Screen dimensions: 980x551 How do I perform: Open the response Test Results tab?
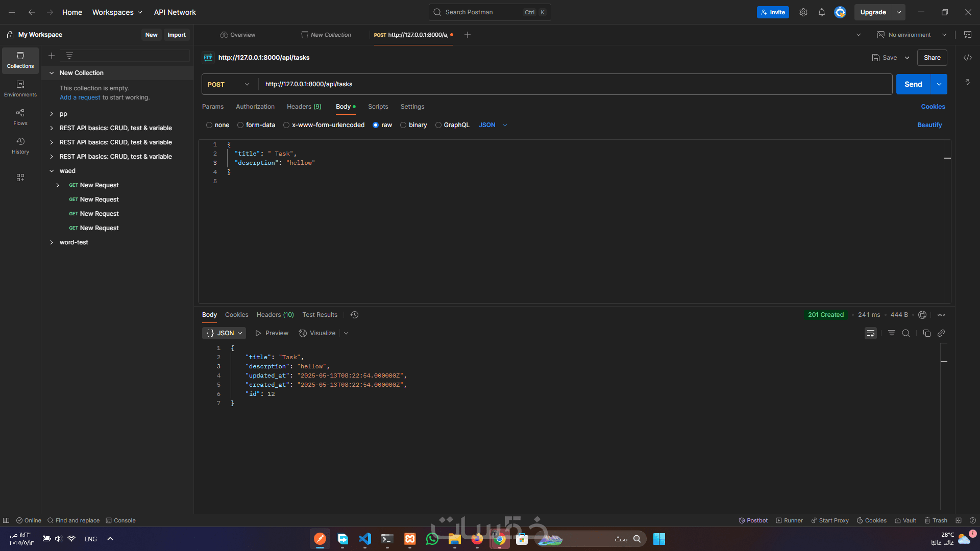pos(320,315)
